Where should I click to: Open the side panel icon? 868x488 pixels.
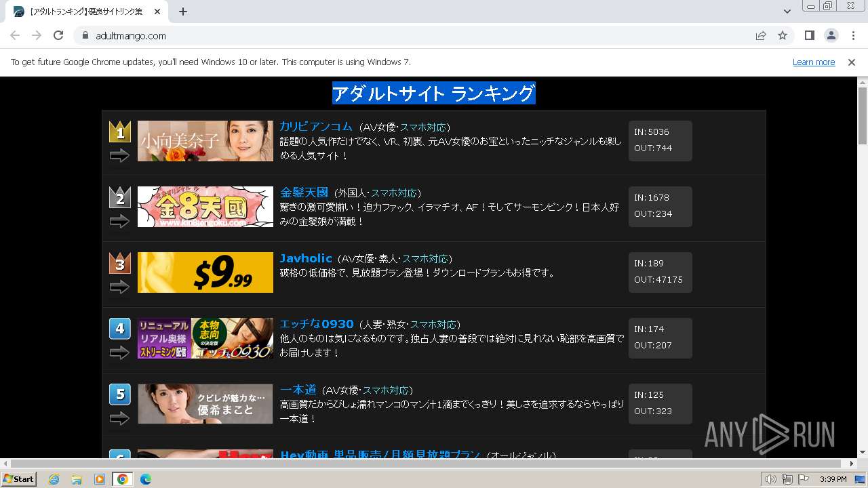coord(809,35)
